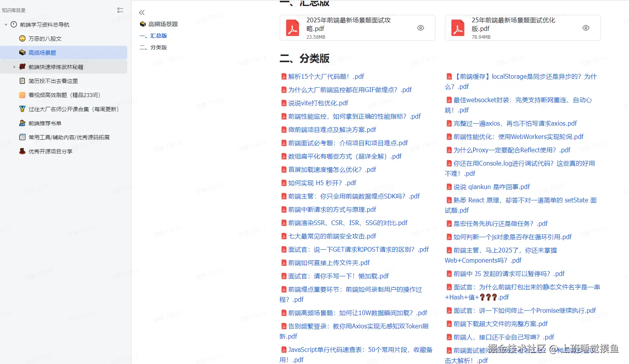Click PDF icon before 面试官：说一下GET请求和POST请求的区别？.pdf

pos(284,249)
